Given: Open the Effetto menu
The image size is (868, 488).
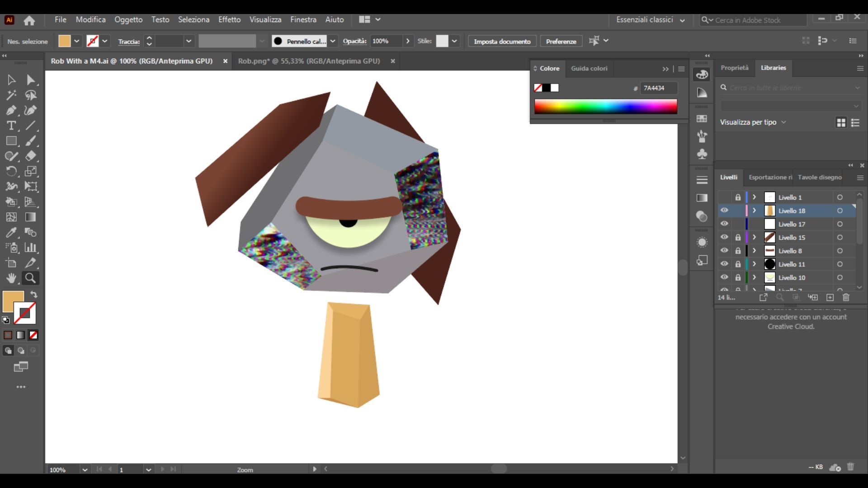Looking at the screenshot, I should (x=229, y=19).
